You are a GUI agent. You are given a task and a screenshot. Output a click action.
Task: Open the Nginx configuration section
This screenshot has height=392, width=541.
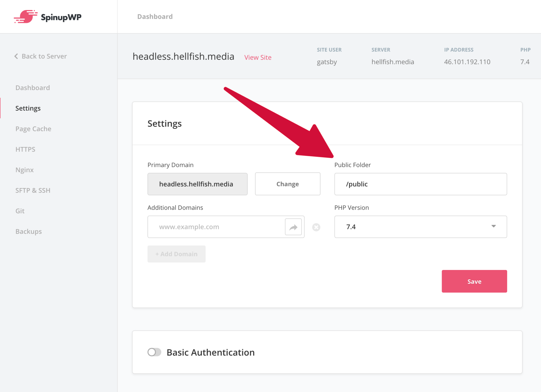click(x=24, y=170)
